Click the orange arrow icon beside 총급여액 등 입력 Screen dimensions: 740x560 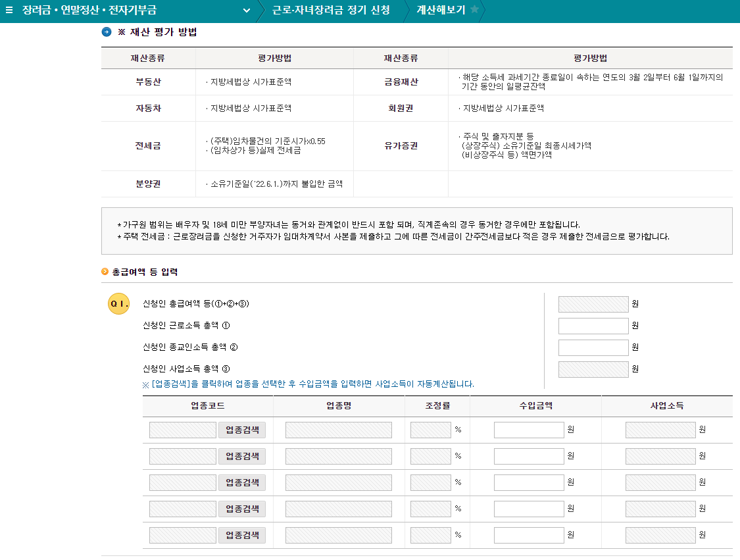105,272
